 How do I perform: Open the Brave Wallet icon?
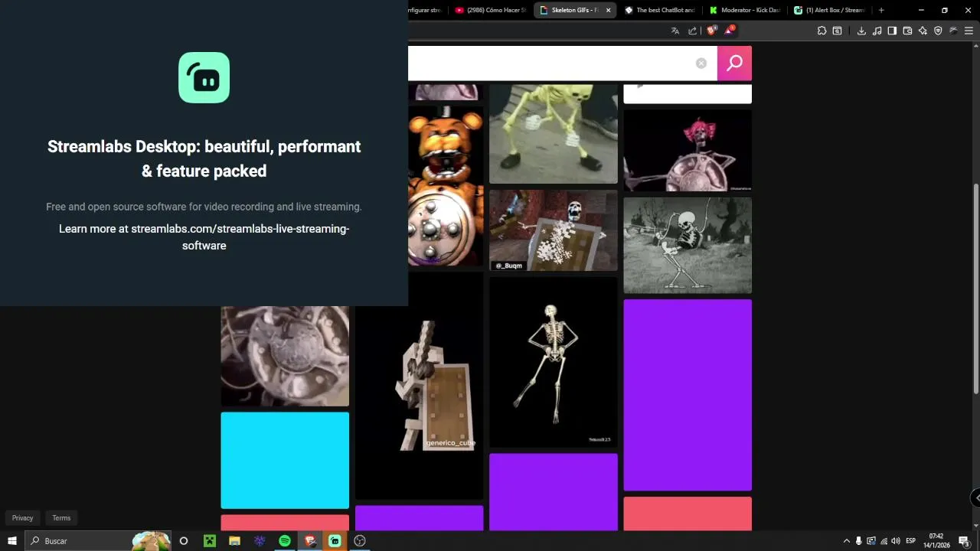tap(907, 31)
